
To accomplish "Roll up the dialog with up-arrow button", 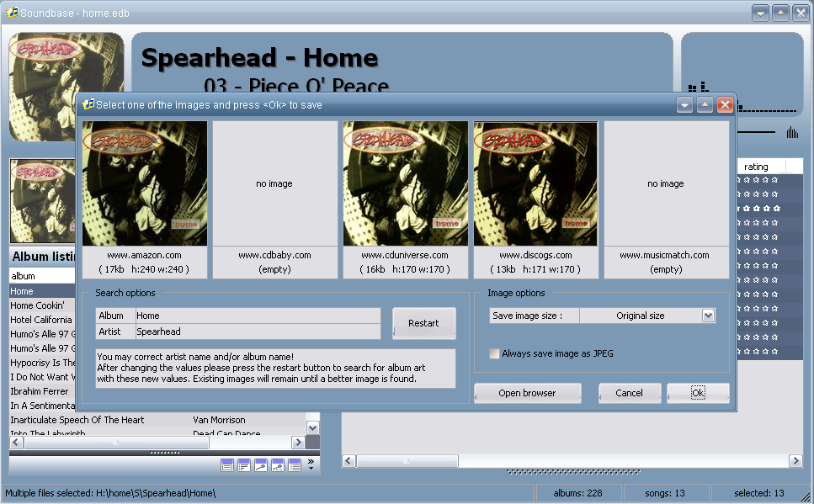I will coord(705,105).
